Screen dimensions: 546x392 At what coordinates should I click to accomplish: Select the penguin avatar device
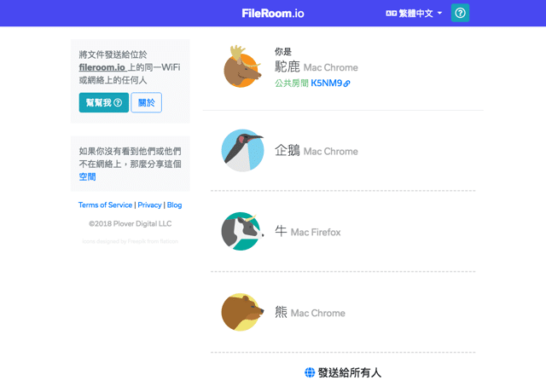(x=242, y=150)
